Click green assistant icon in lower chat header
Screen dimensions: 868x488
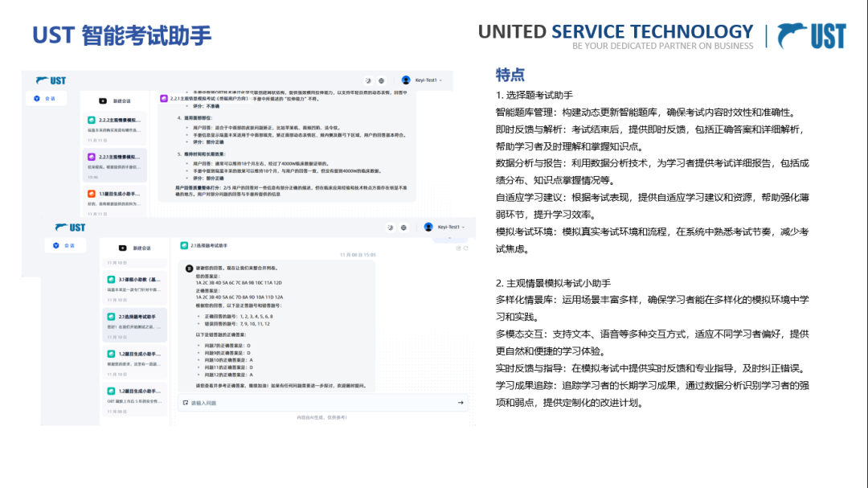(184, 245)
